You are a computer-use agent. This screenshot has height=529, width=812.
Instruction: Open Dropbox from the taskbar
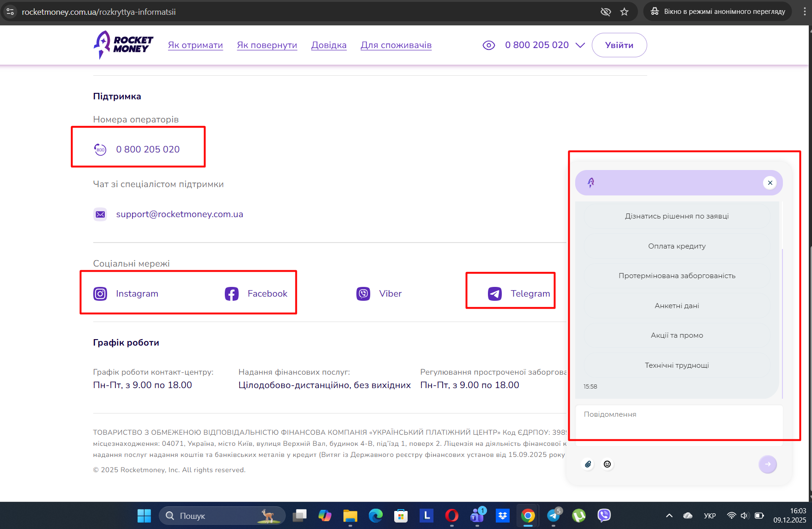(x=503, y=516)
